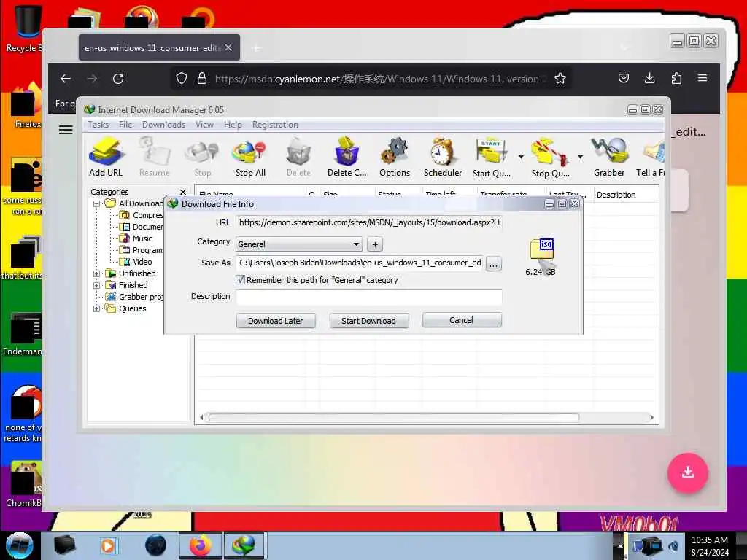This screenshot has height=560, width=747.
Task: Open the Registration menu
Action: [x=275, y=125]
